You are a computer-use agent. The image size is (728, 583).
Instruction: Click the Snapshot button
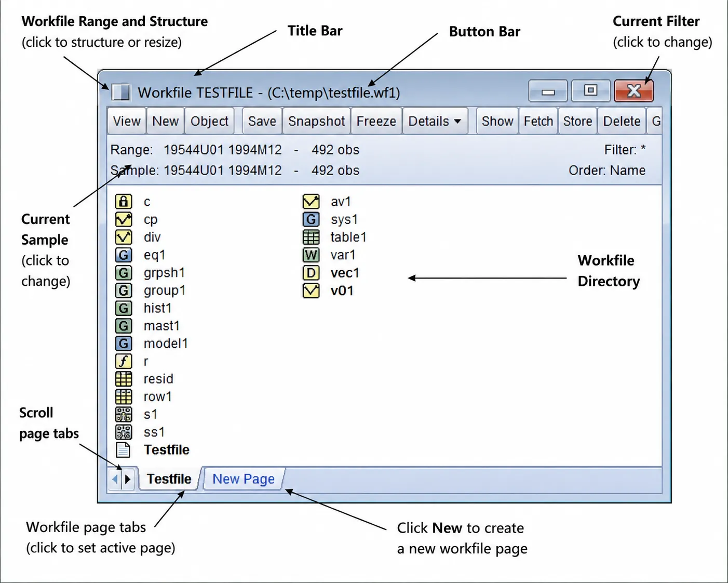(x=317, y=121)
